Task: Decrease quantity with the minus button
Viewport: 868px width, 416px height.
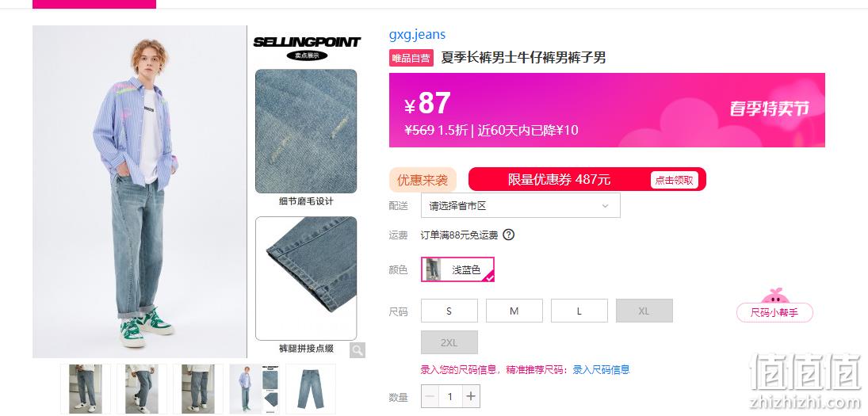Action: coord(430,397)
